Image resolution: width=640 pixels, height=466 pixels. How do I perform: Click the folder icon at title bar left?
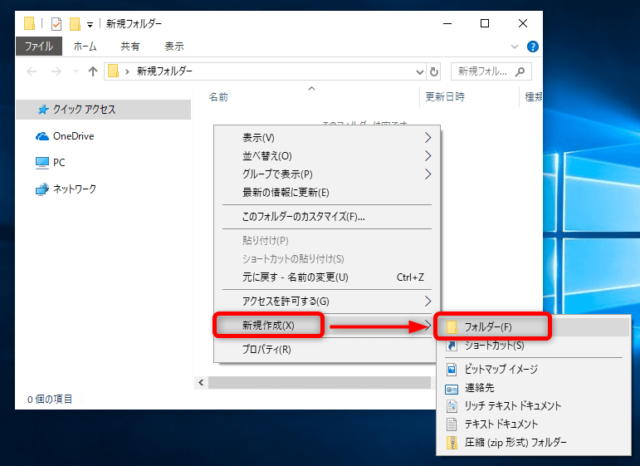click(x=29, y=23)
